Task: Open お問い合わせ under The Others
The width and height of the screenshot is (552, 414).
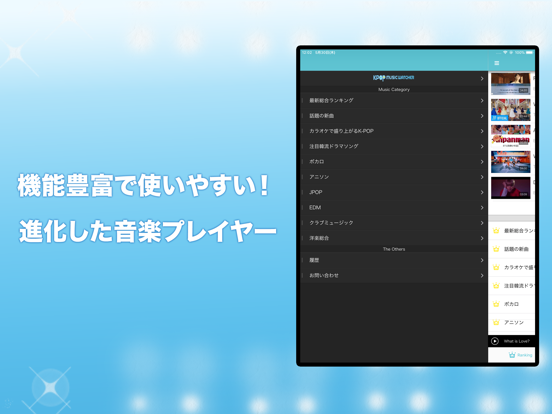Action: click(394, 276)
